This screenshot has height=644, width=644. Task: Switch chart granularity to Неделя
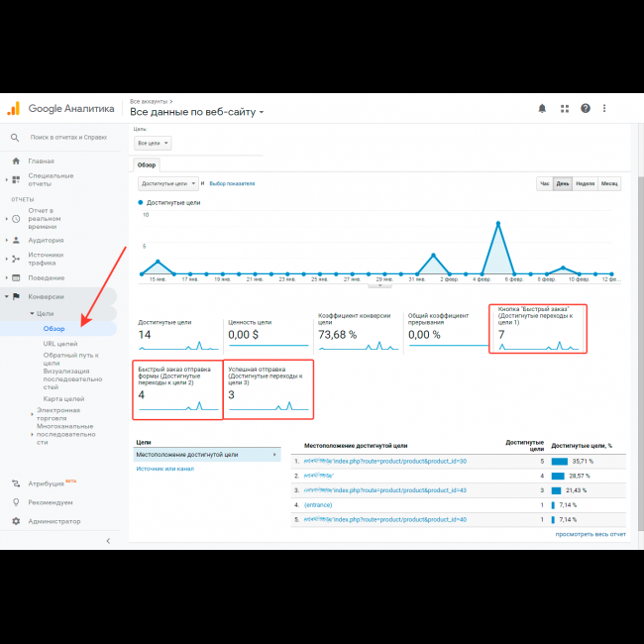tap(585, 183)
